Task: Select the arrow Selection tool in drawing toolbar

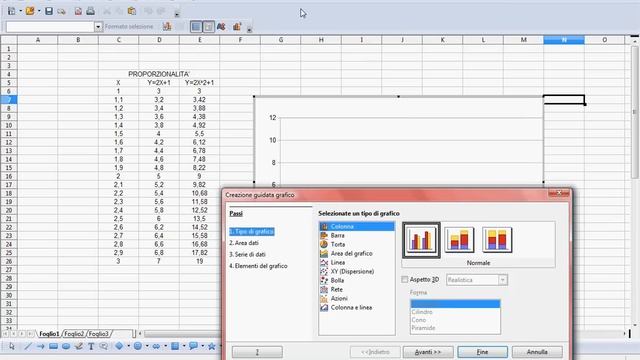Action: pyautogui.click(x=12, y=347)
